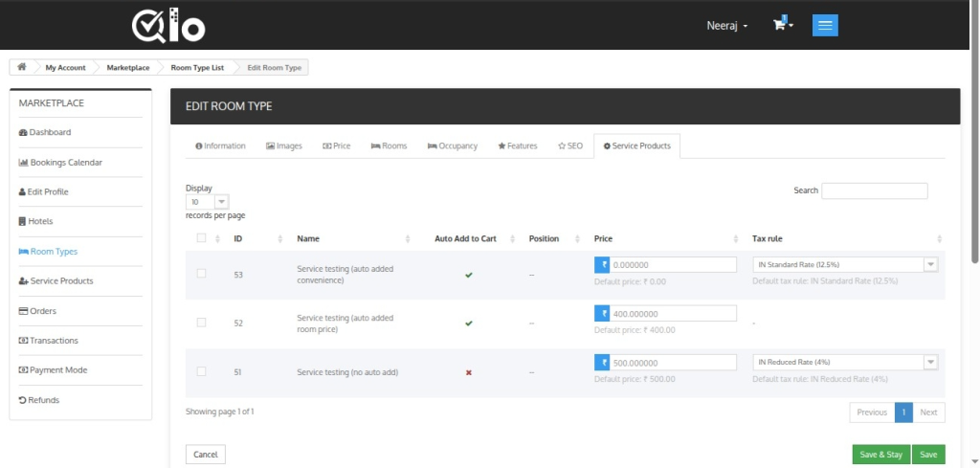Select page 1 in pagination
The height and width of the screenshot is (468, 980).
pyautogui.click(x=903, y=412)
